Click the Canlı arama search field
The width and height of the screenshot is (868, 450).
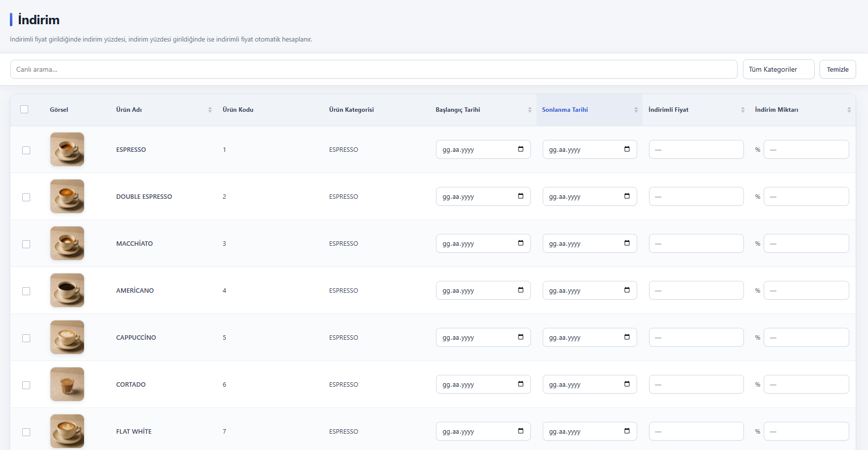tap(374, 69)
